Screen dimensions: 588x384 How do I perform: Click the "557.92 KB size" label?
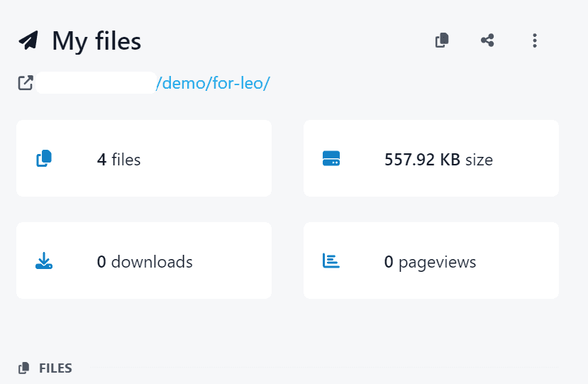pos(438,160)
